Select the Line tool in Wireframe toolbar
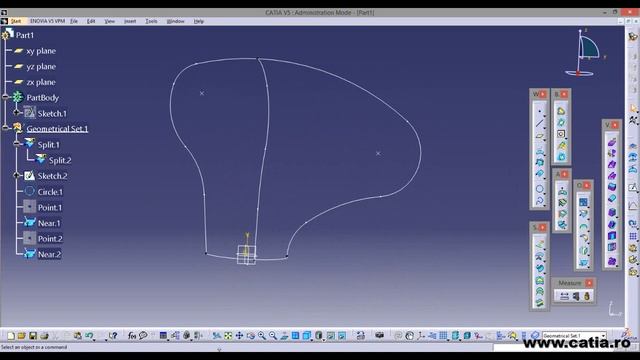Viewport: 640px width, 360px height. coord(540,123)
